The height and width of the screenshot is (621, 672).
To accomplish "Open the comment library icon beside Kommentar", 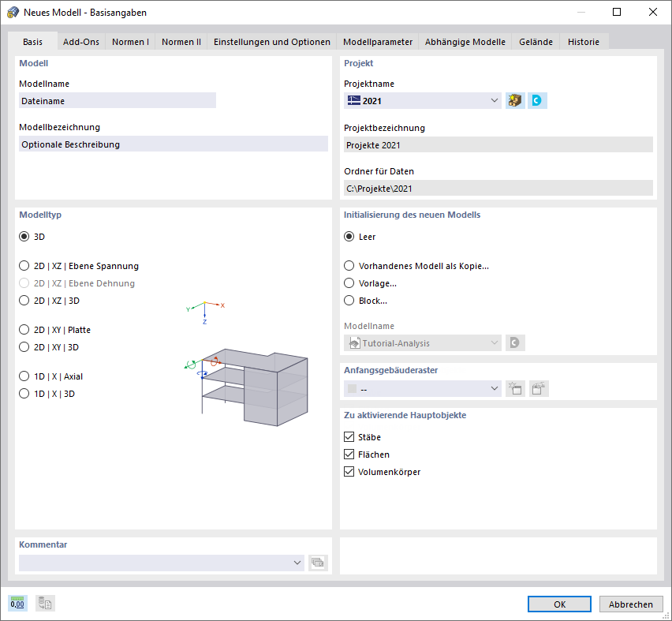I will [x=319, y=563].
